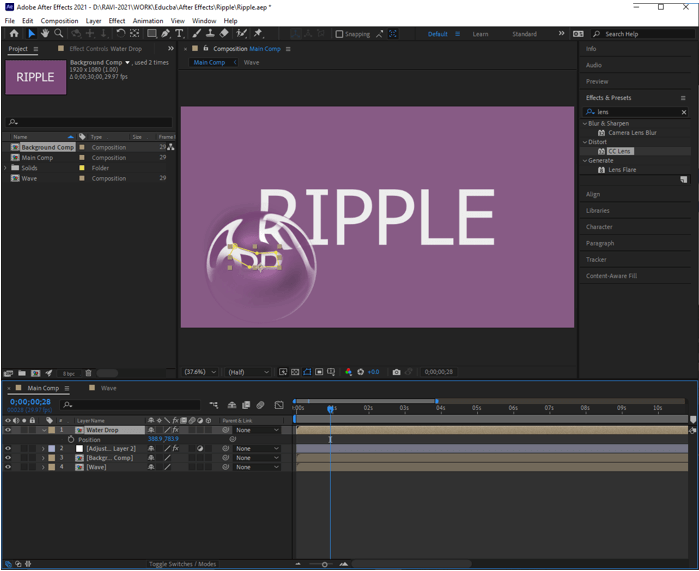Open Water Drop parent None dropdown
The width and height of the screenshot is (699, 571).
point(257,430)
